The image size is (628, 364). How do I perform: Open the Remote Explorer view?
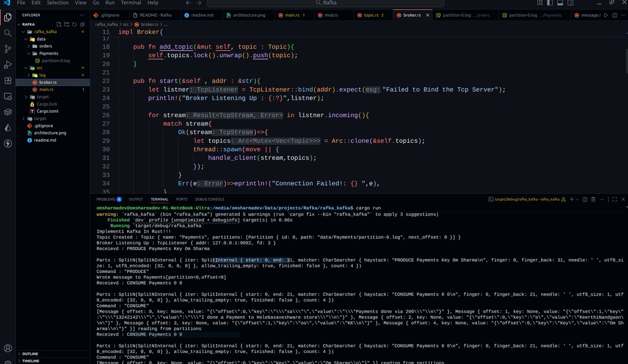click(8, 96)
